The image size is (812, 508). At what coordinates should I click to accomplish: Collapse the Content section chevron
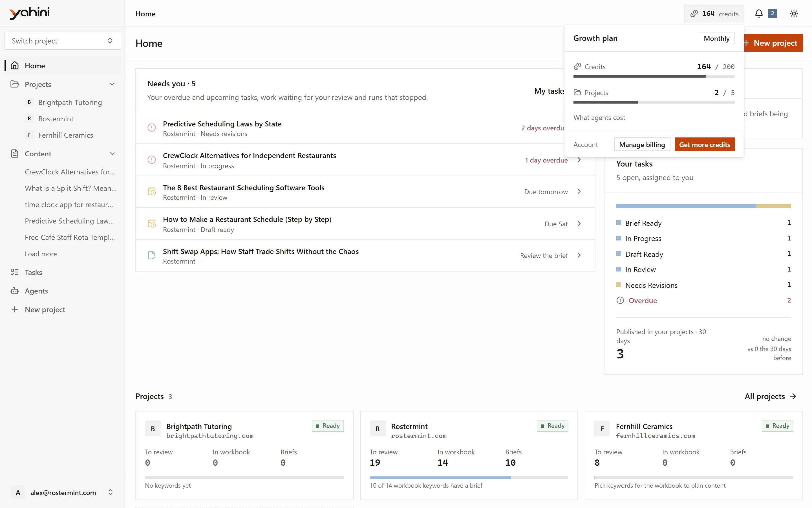112,154
